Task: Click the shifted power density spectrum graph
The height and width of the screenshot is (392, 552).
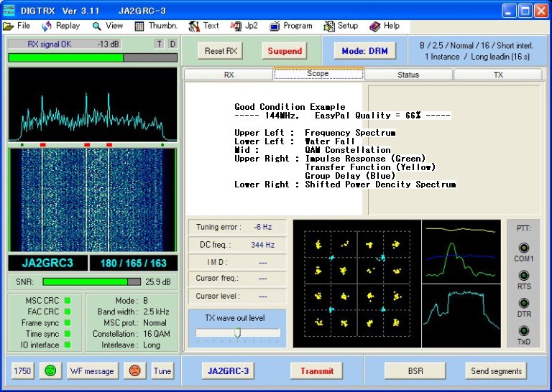Action: click(x=461, y=316)
